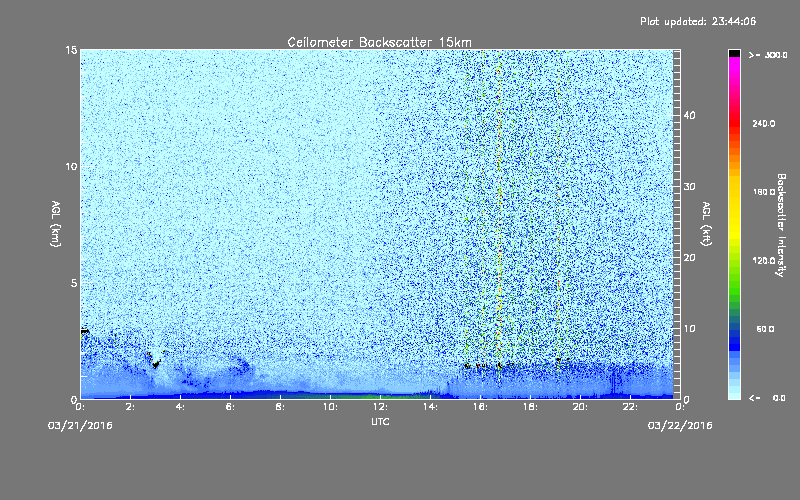Image resolution: width=800 pixels, height=500 pixels.
Task: Click the 15 tick on the km axis
Action: tap(71, 50)
